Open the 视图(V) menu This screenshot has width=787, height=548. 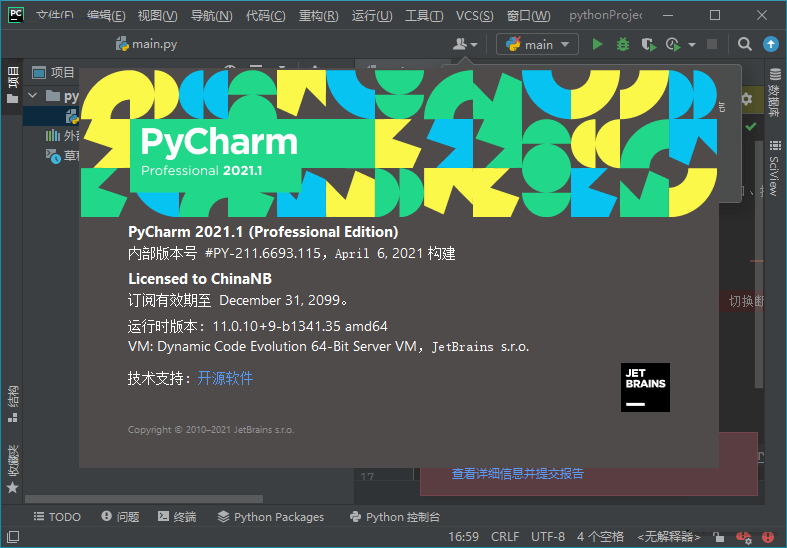(158, 16)
